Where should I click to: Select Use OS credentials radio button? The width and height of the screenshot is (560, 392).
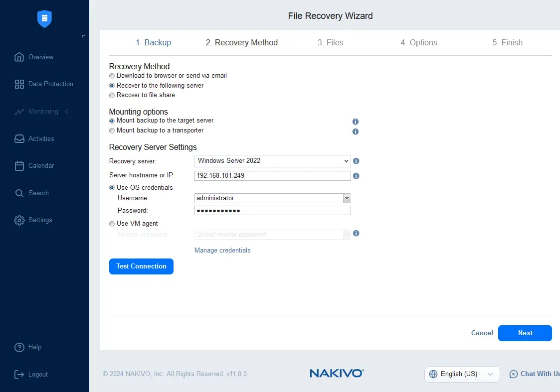(x=112, y=188)
